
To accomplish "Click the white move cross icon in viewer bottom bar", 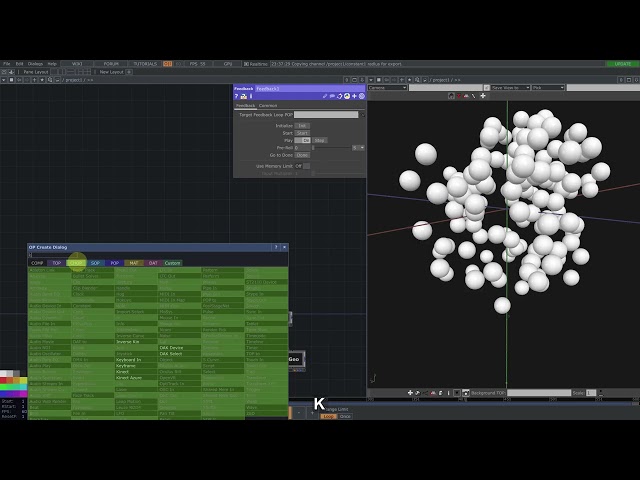I will point(410,393).
